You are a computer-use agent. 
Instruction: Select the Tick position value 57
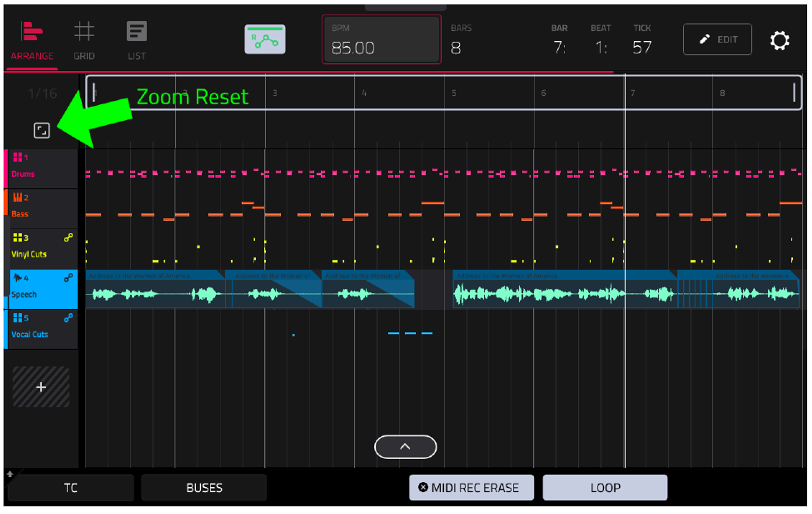tap(642, 47)
